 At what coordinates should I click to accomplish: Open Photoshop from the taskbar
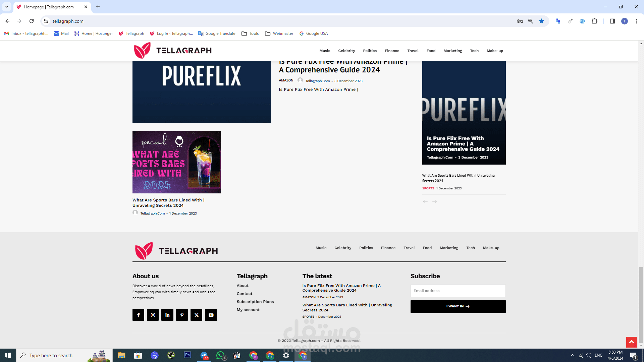click(187, 355)
